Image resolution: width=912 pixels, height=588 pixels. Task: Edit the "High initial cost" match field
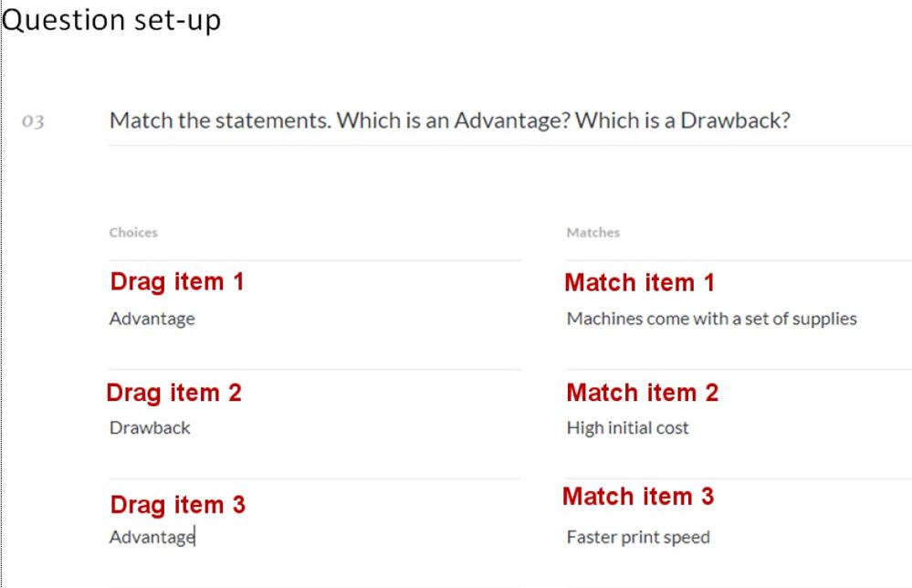(627, 428)
